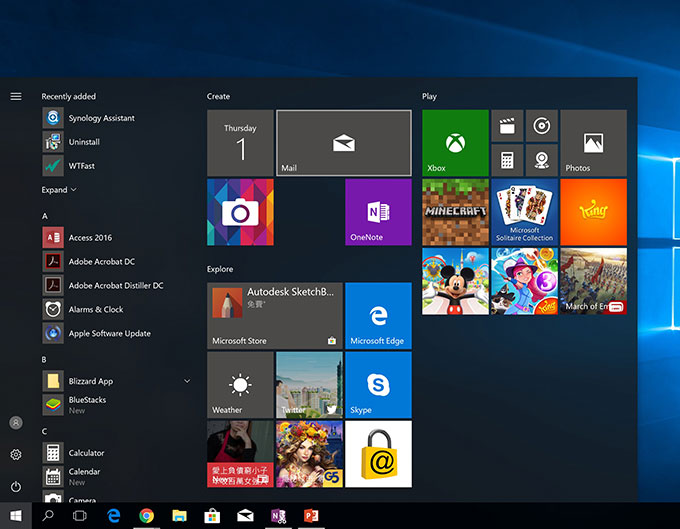Open the hamburger menu in Start
The height and width of the screenshot is (529, 680).
point(16,96)
